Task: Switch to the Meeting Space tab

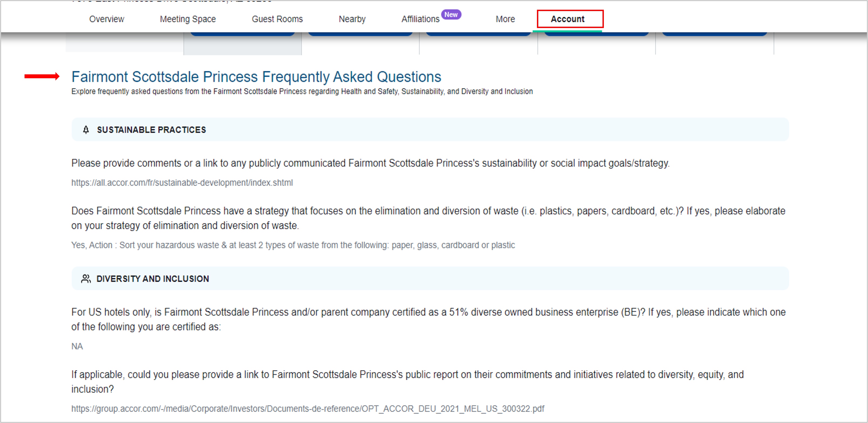Action: click(x=188, y=19)
